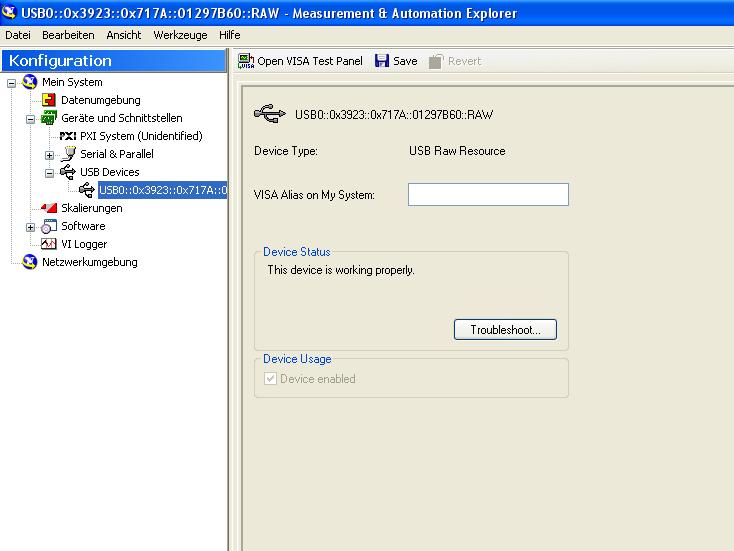Click the PXI System icon
This screenshot has width=734, height=551.
(68, 136)
